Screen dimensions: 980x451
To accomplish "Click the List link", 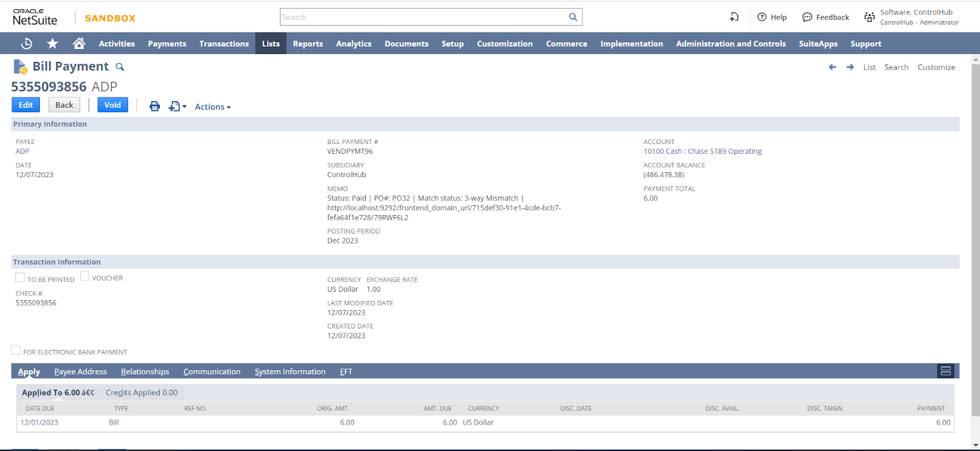I will click(869, 67).
